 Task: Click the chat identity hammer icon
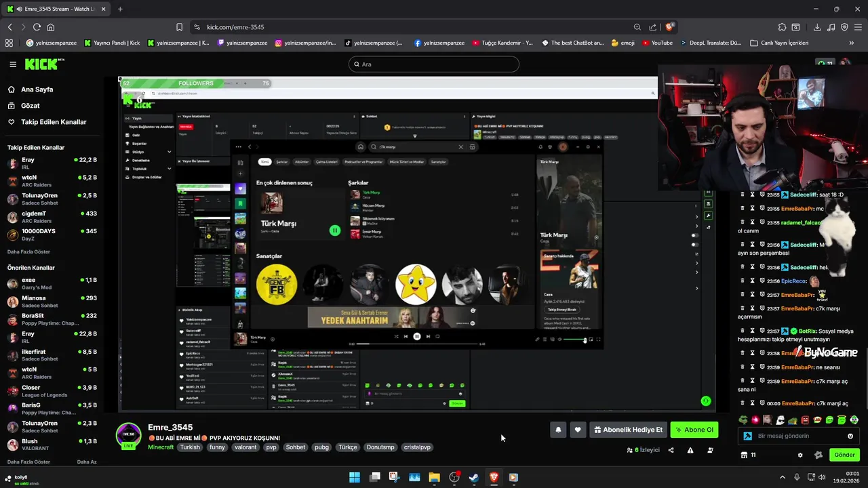tap(747, 436)
